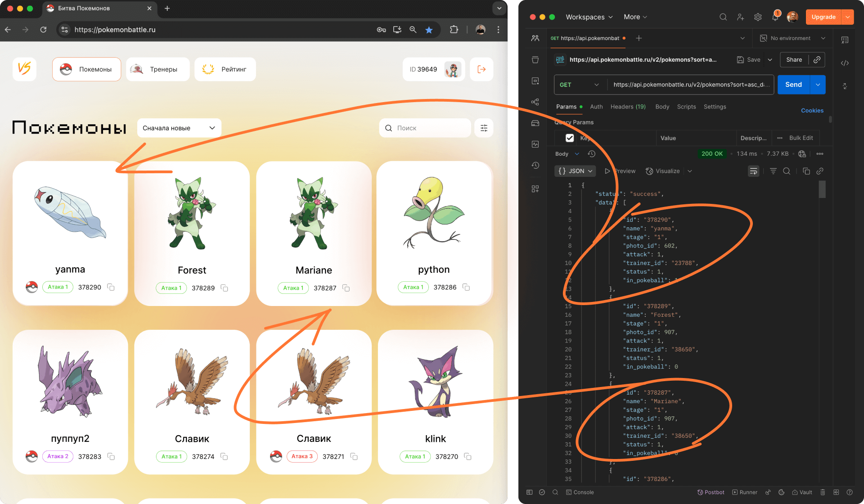Open the code snippet icon

pyautogui.click(x=845, y=63)
